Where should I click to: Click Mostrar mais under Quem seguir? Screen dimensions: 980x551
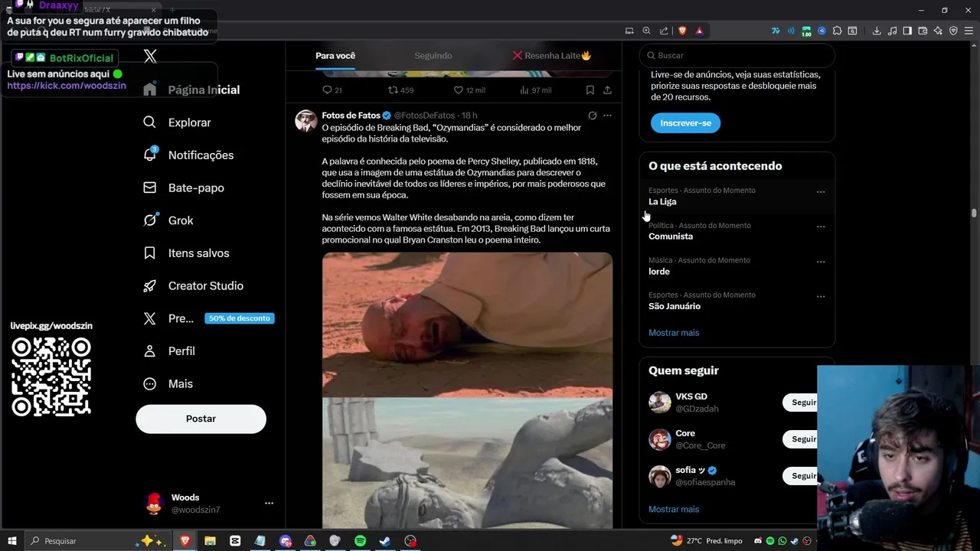[x=674, y=509]
